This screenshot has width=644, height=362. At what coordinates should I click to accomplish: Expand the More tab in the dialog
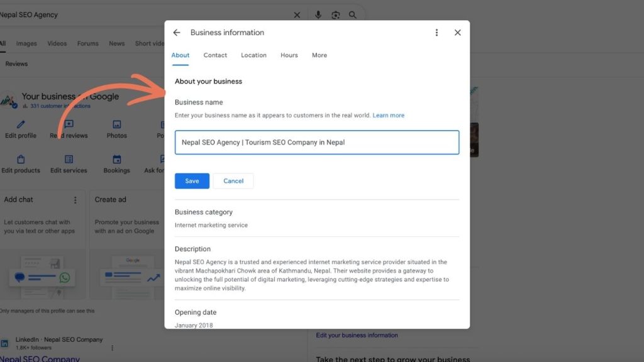pos(319,55)
